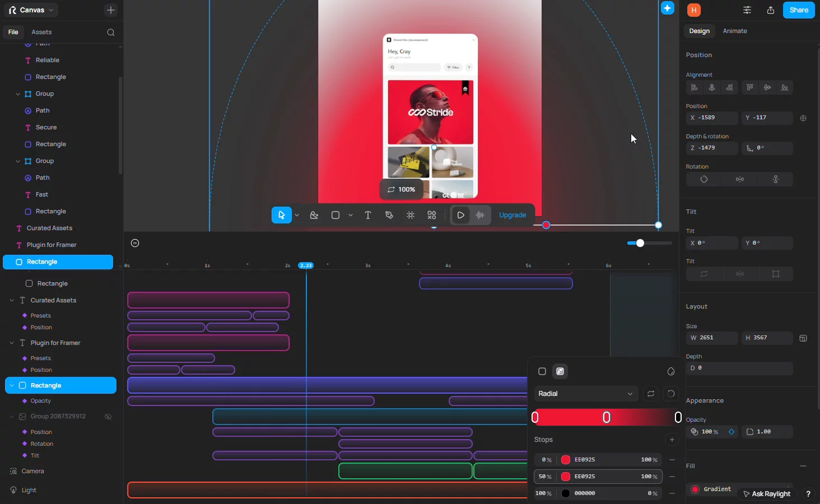Play the animation preview from the toolbar
The height and width of the screenshot is (504, 820).
pos(461,215)
